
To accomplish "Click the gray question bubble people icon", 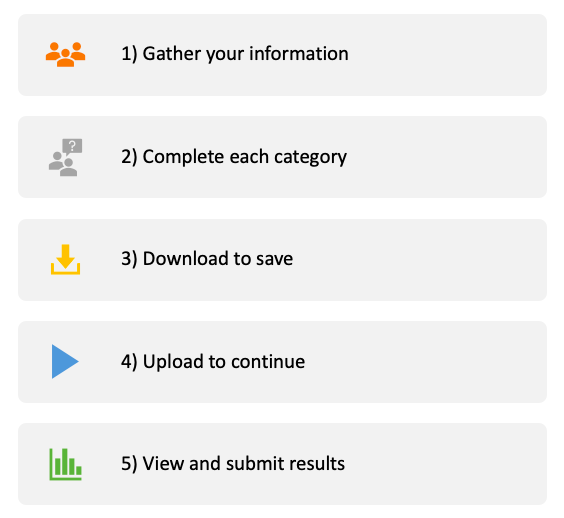I will (65, 157).
